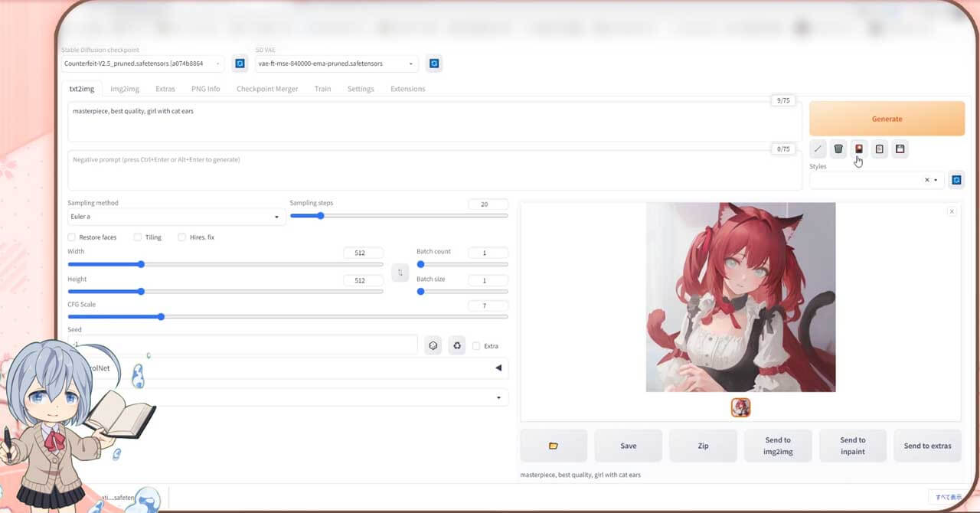Check the Hires. fix option
Viewport: 980px width, 513px height.
pyautogui.click(x=180, y=237)
